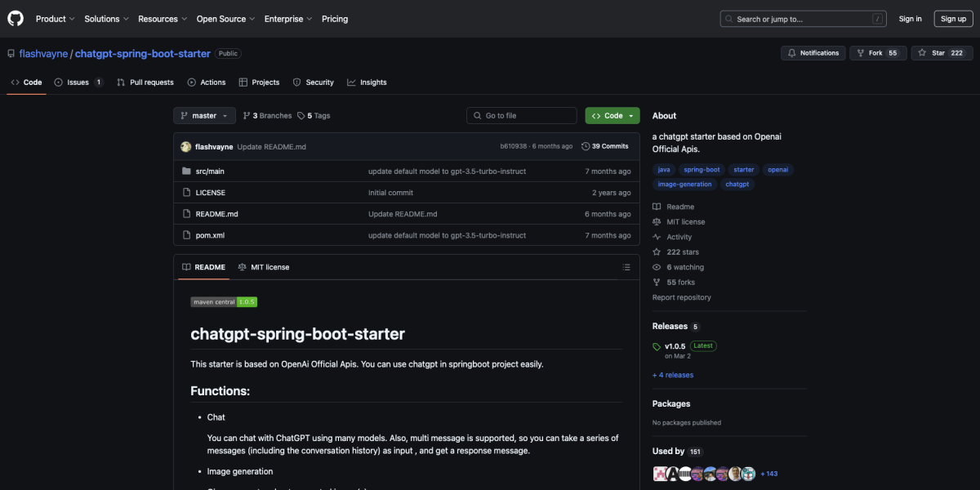980x490 pixels.
Task: Click the Readme book icon
Action: point(655,206)
